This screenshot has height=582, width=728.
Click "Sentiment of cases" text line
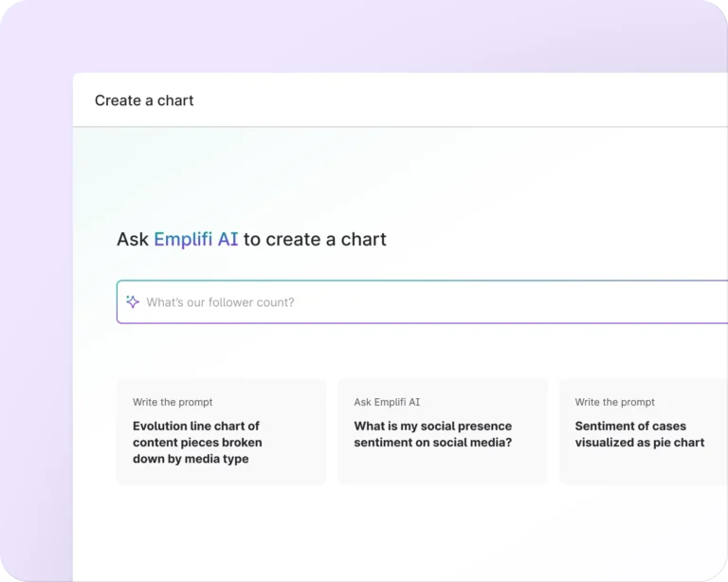point(630,426)
